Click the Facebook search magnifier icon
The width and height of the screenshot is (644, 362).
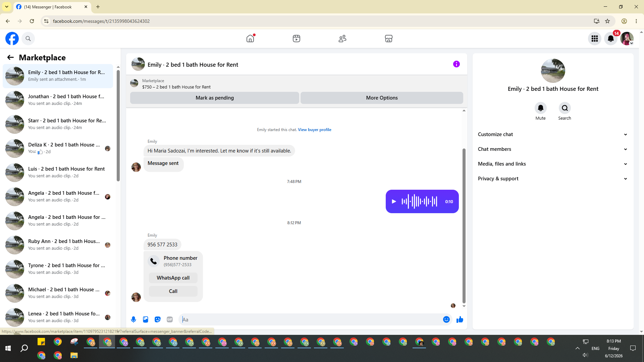(x=28, y=39)
